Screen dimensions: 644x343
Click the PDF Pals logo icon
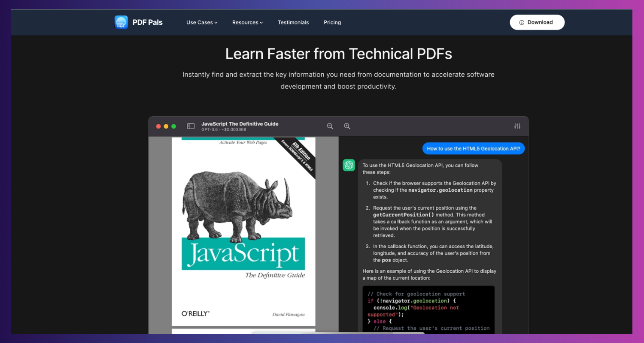121,22
